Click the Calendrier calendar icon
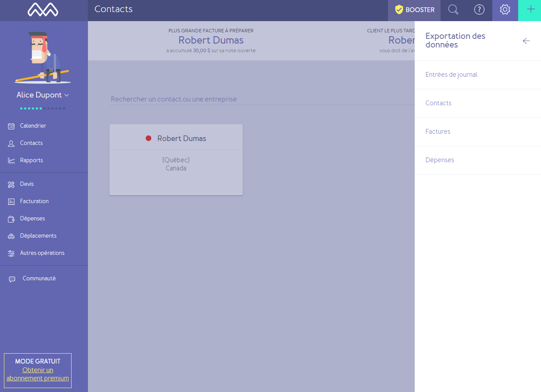Viewport: 541px width, 392px height. 11,126
